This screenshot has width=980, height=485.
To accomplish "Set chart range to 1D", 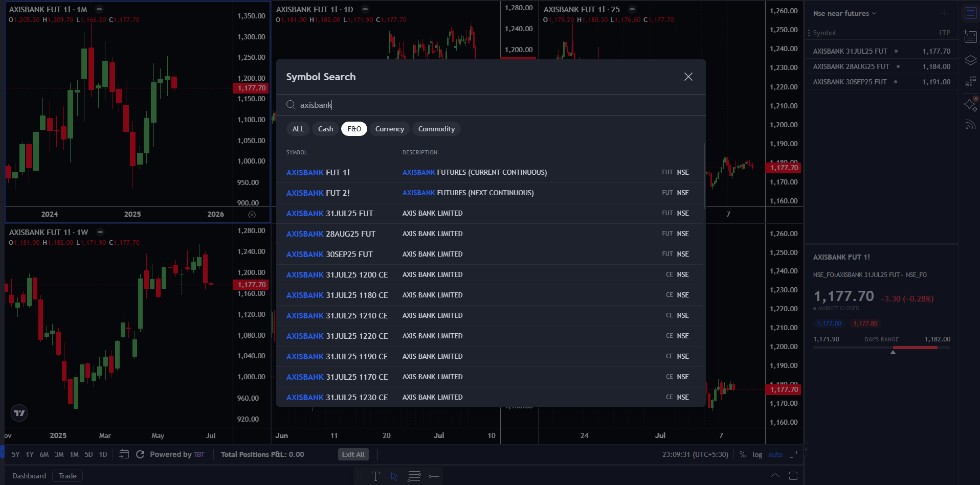I will pos(103,454).
